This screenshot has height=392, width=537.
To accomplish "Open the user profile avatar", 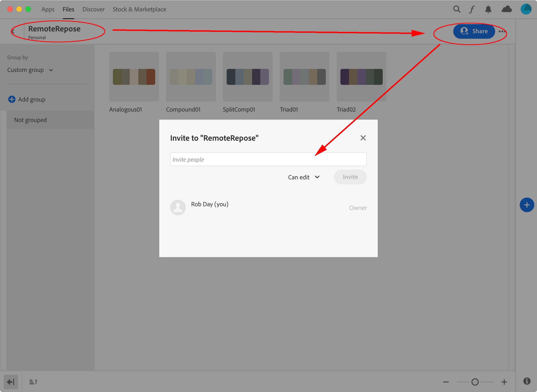I will pos(526,9).
